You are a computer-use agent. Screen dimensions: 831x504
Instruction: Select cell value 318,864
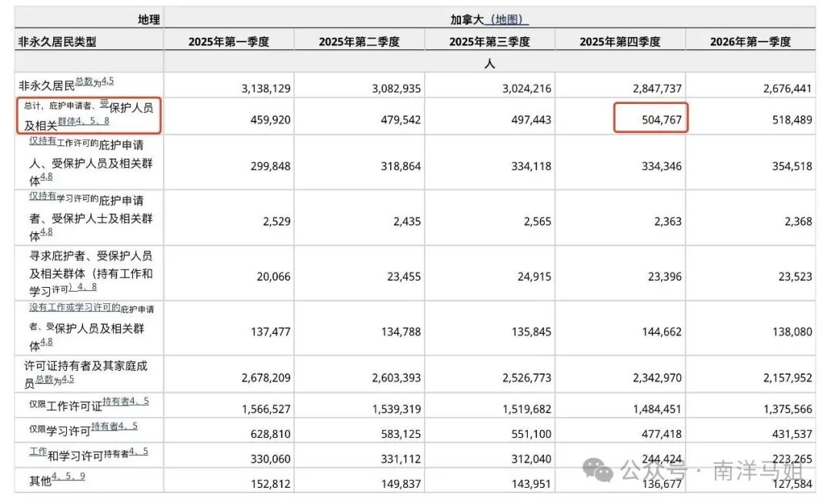pos(401,166)
